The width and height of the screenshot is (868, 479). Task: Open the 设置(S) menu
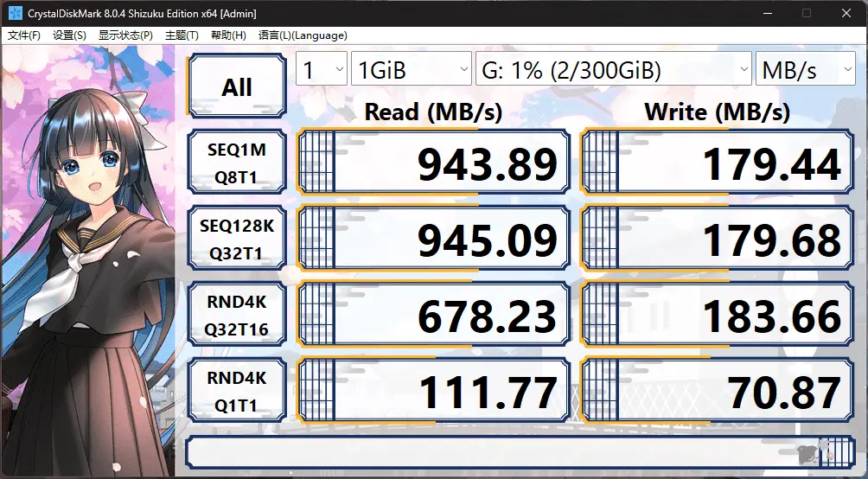(69, 35)
